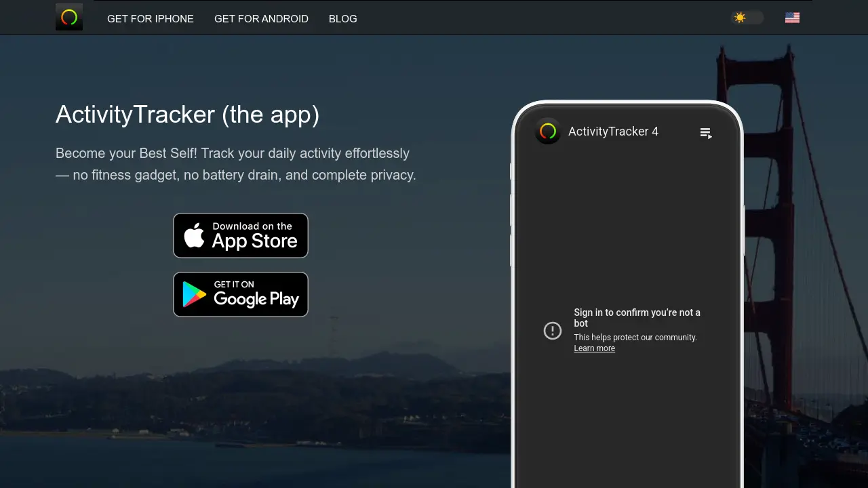Click Download on the App Store badge
Viewport: 868px width, 488px height.
click(x=241, y=235)
